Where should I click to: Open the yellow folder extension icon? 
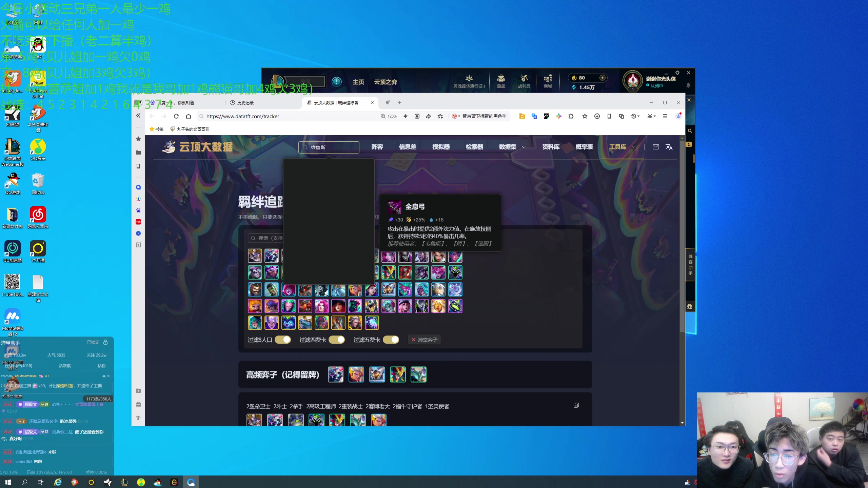click(522, 116)
